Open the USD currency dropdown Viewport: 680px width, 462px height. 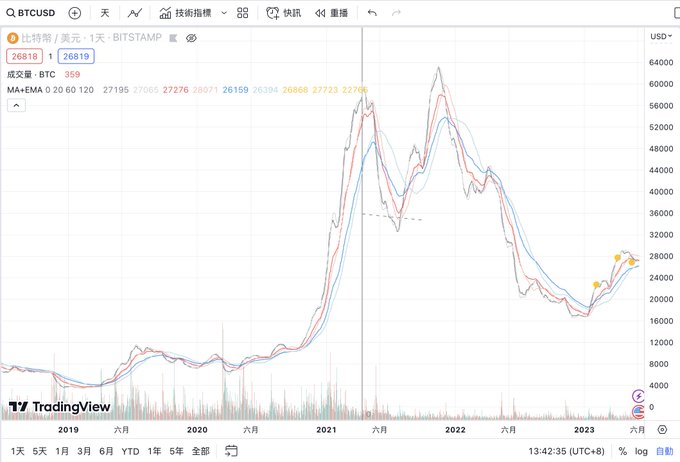[660, 36]
